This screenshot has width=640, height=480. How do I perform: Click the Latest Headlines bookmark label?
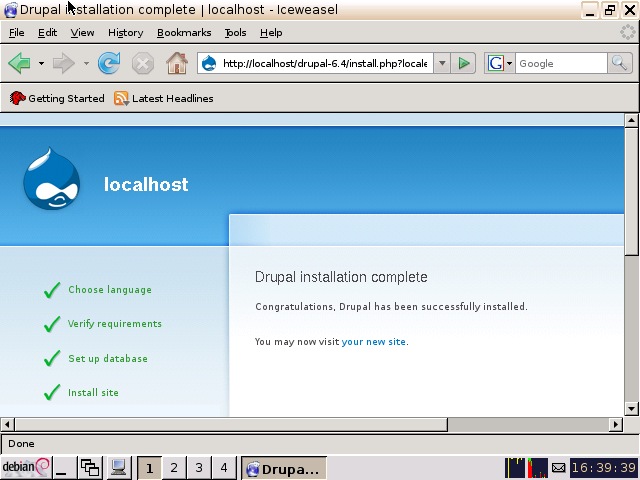point(173,98)
